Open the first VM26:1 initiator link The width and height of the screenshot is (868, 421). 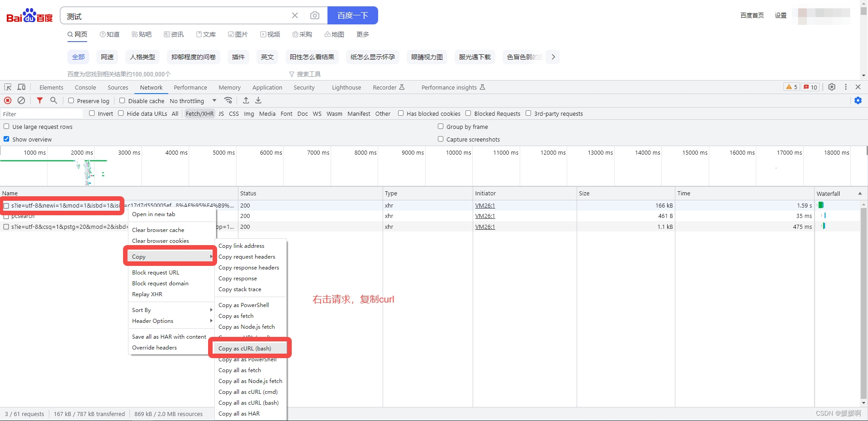coord(485,205)
